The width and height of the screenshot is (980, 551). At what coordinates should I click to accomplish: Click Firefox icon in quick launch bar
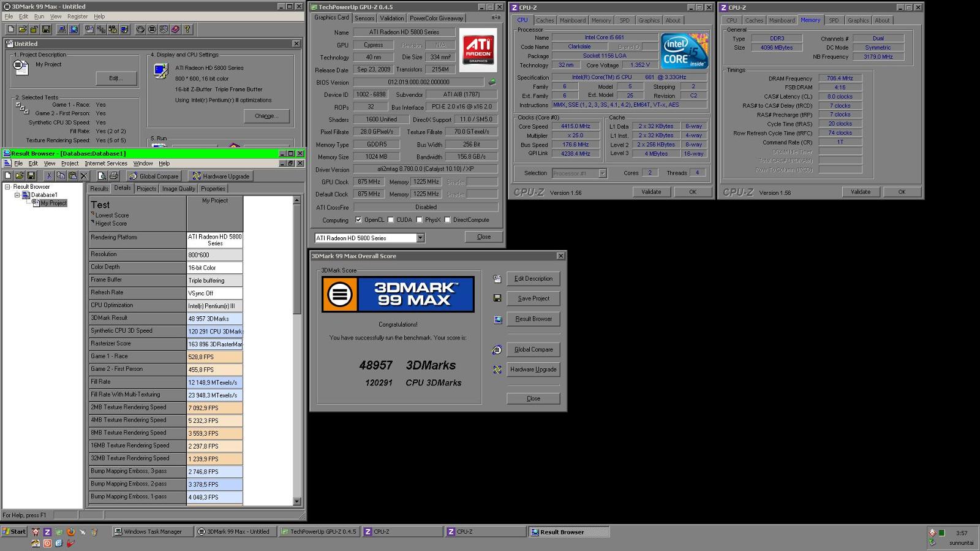[x=70, y=532]
